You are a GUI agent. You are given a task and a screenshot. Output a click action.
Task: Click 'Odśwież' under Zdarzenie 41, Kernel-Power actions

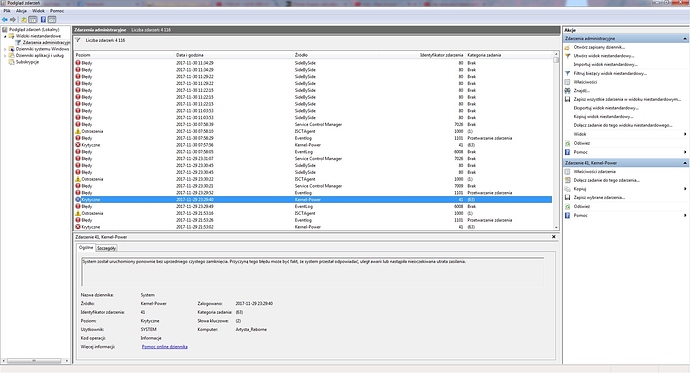[581, 206]
